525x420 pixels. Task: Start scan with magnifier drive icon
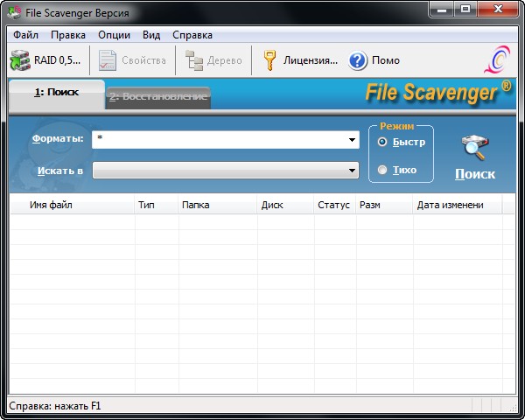tap(475, 147)
